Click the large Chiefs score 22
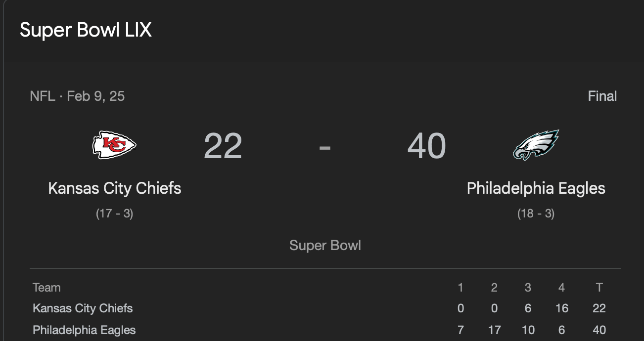644x341 pixels. (x=223, y=146)
